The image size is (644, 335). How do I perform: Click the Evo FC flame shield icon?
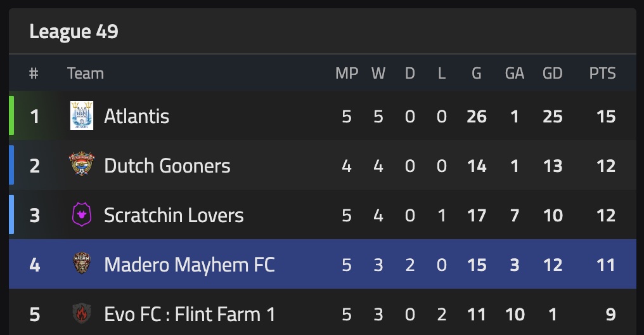pyautogui.click(x=81, y=314)
